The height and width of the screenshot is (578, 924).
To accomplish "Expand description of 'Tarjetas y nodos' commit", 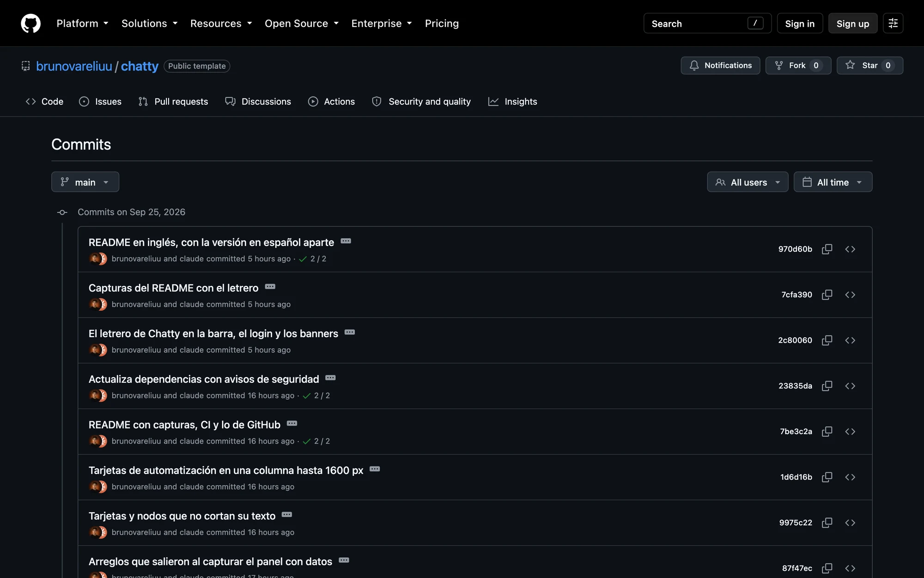I will [287, 515].
